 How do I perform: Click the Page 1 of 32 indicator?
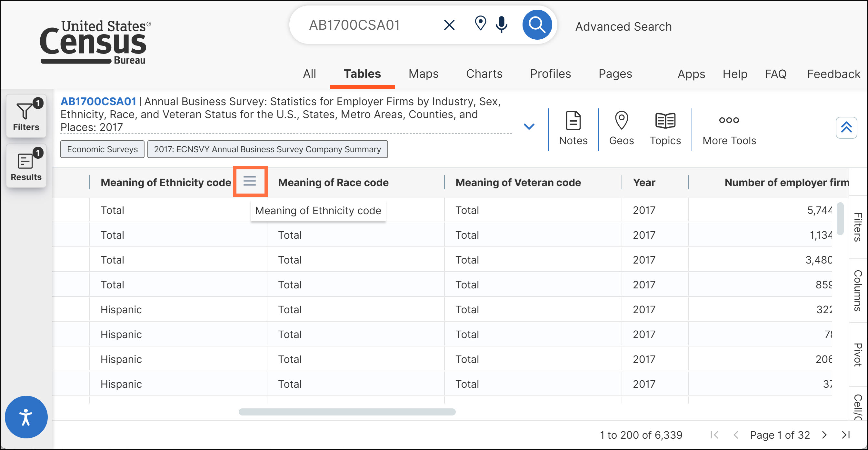click(x=780, y=435)
